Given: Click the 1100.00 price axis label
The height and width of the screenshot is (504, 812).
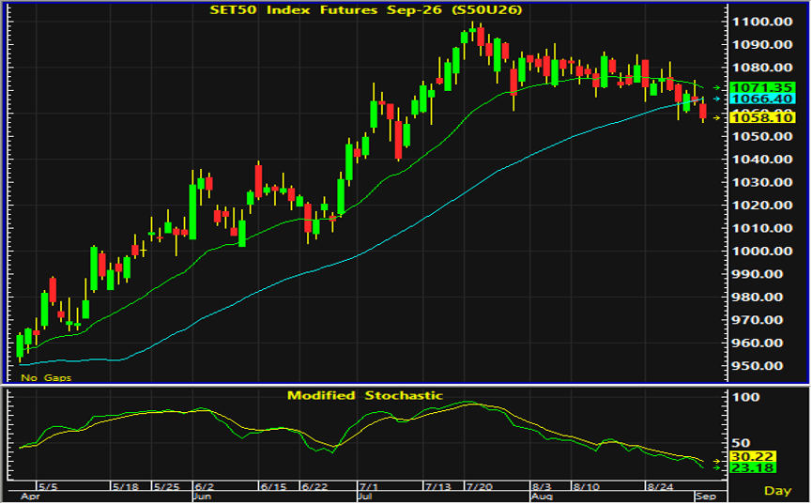Looking at the screenshot, I should coord(761,22).
